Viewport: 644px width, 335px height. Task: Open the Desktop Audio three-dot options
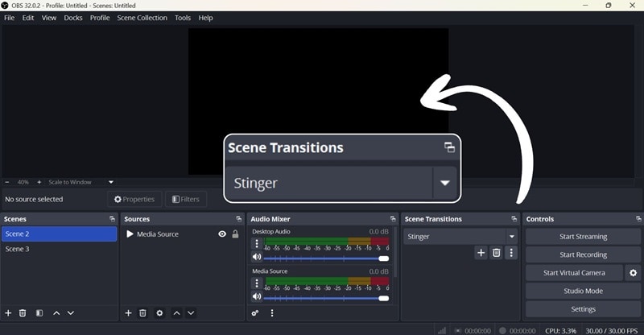257,244
